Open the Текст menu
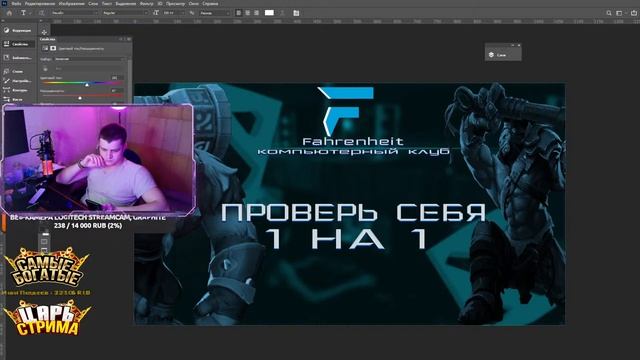The image size is (640, 360). 107,4
